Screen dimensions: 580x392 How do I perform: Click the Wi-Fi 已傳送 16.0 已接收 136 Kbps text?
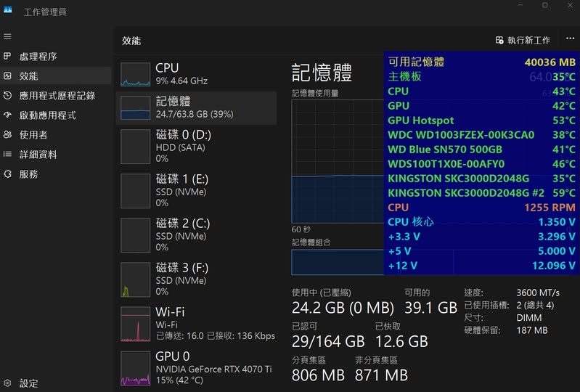216,336
